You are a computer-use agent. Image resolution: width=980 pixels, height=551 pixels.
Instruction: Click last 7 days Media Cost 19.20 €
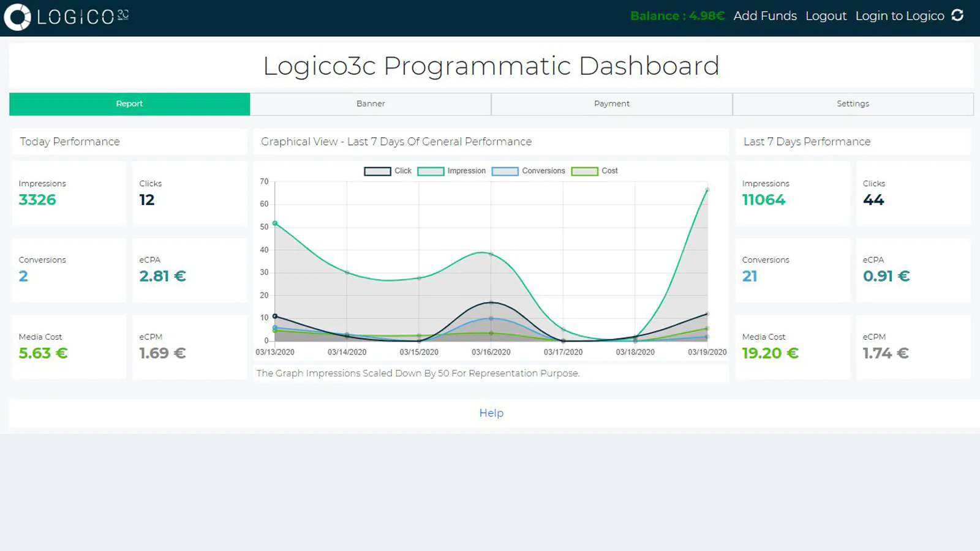click(771, 353)
